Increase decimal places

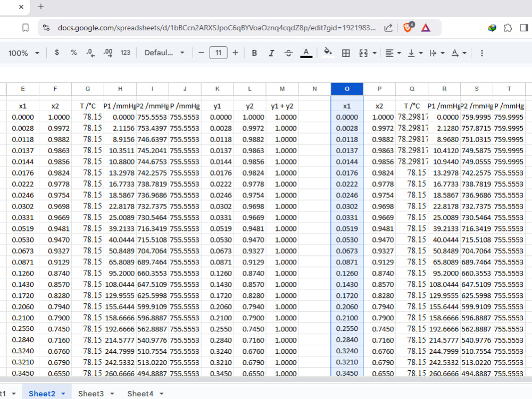point(108,53)
